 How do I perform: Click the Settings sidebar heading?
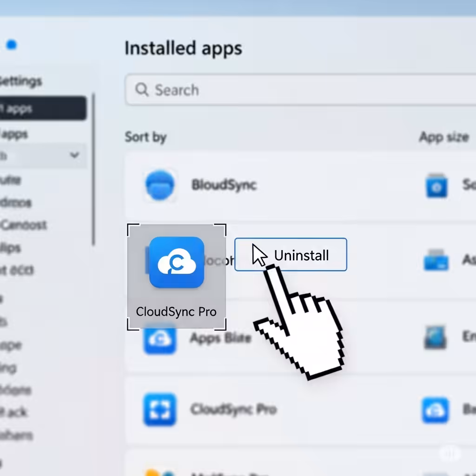(20, 81)
